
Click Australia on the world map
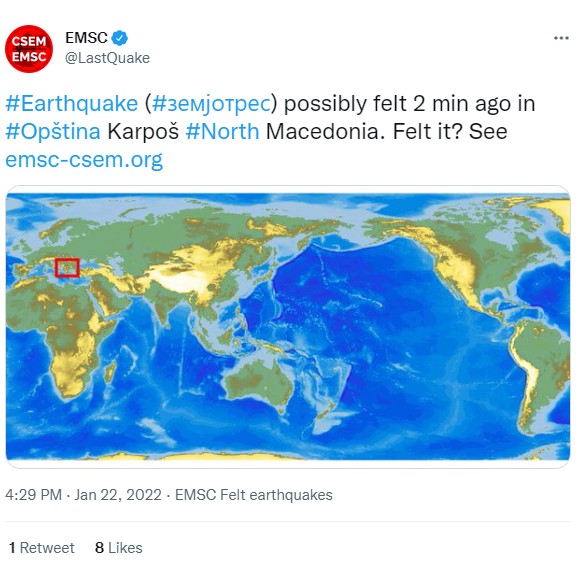[259, 385]
